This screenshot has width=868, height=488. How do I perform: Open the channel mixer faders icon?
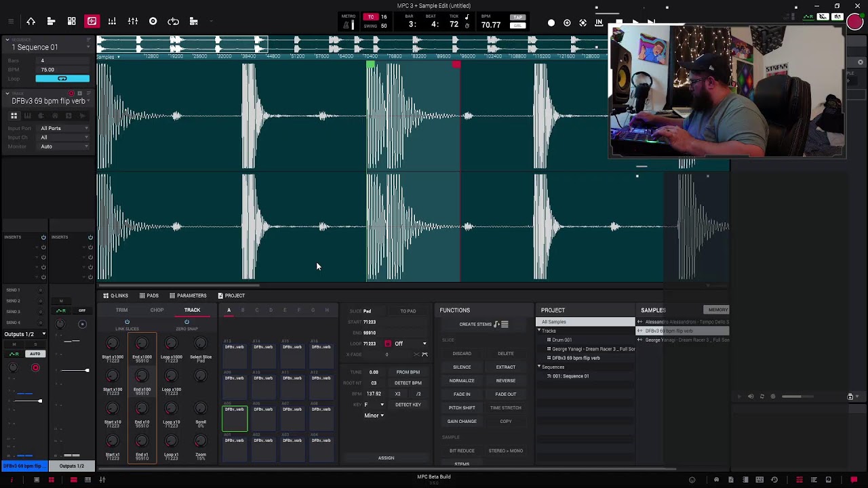pyautogui.click(x=133, y=22)
